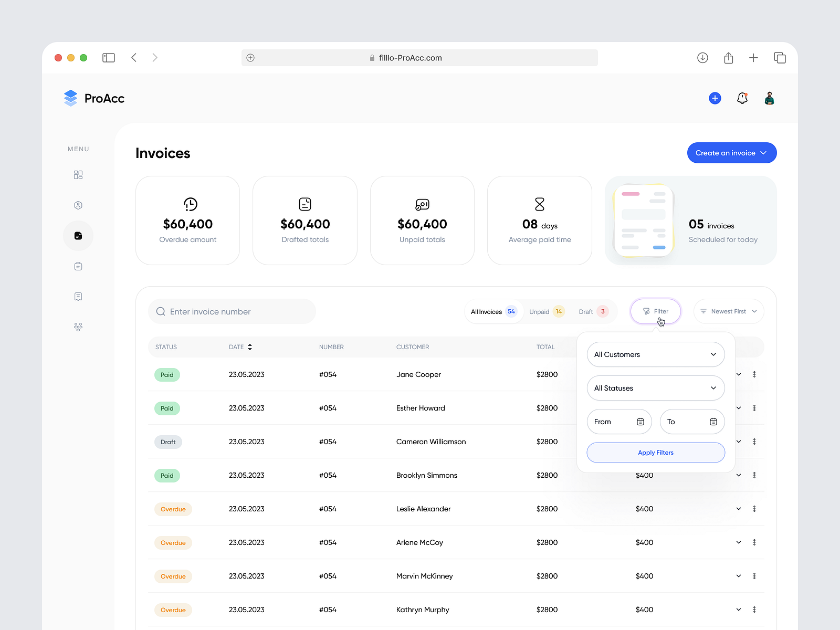The height and width of the screenshot is (630, 840).
Task: Expand the All Statuses dropdown
Action: [655, 388]
